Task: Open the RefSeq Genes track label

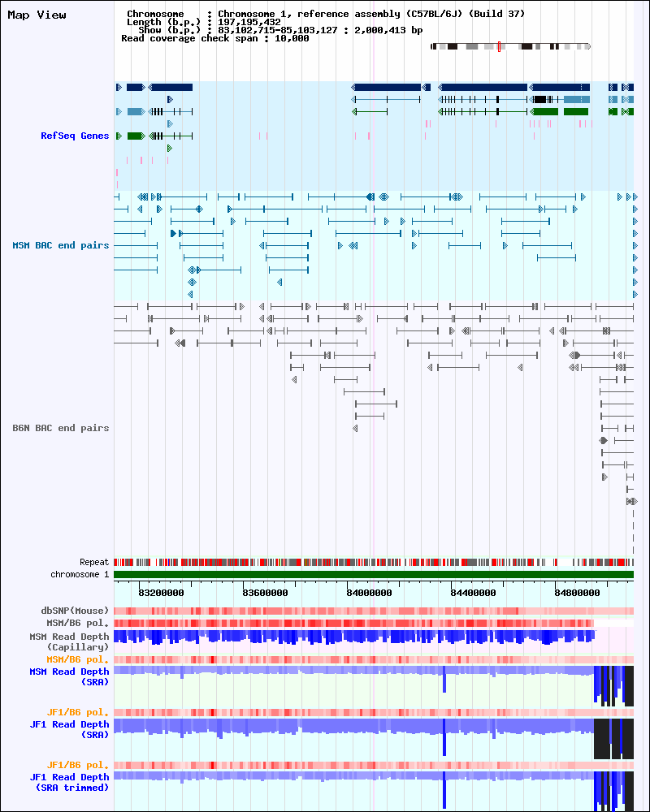Action: pyautogui.click(x=75, y=136)
